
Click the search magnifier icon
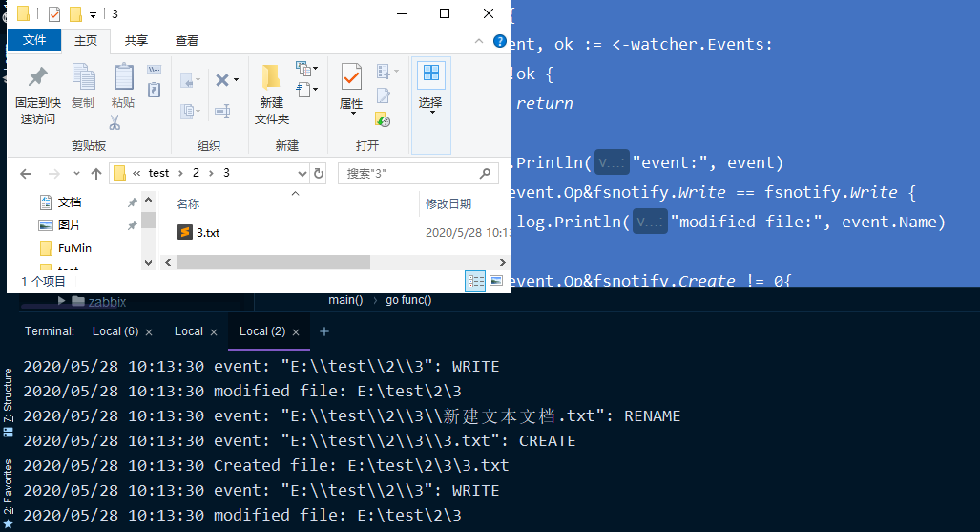485,174
